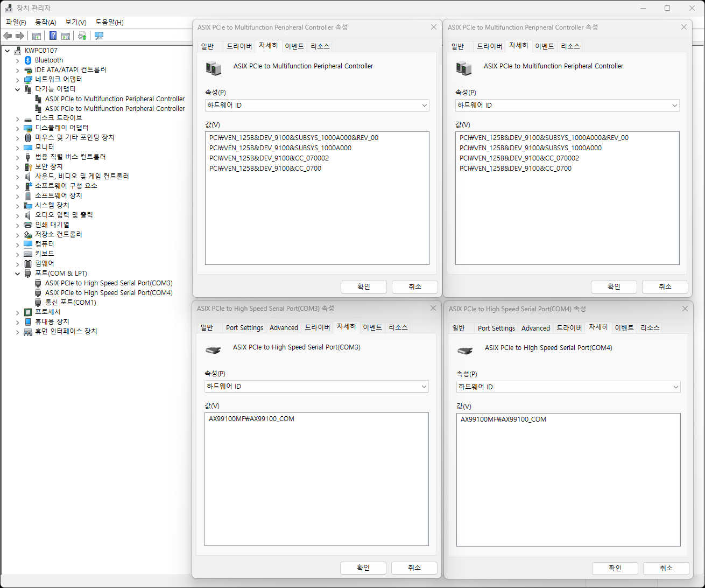Click the Forward arrow in Device Manager toolbar
This screenshot has height=588, width=705.
pos(20,36)
